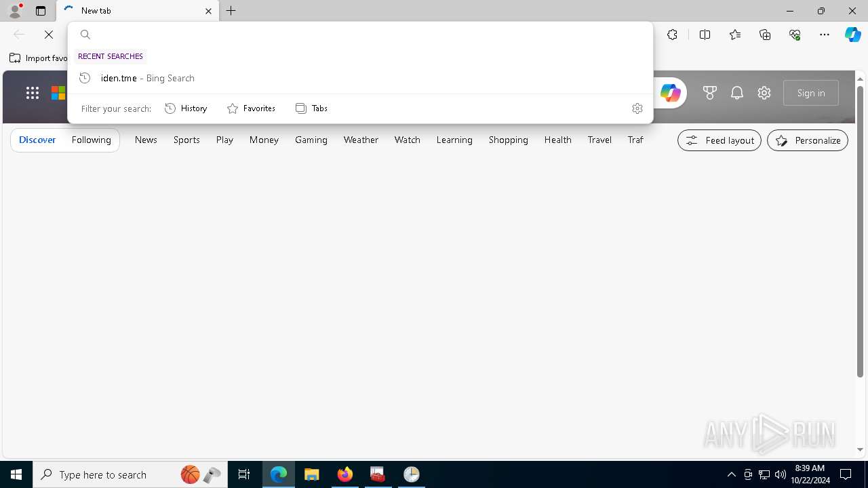This screenshot has height=488, width=868.
Task: Click the page vertical scrollbar thumb
Action: (x=860, y=230)
